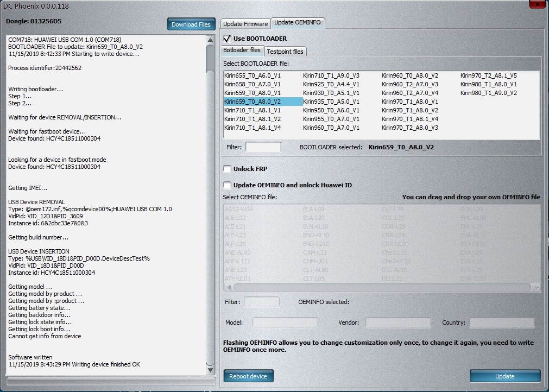Select bootloader Kirin659_T0_A8.0_V1

coord(253,93)
